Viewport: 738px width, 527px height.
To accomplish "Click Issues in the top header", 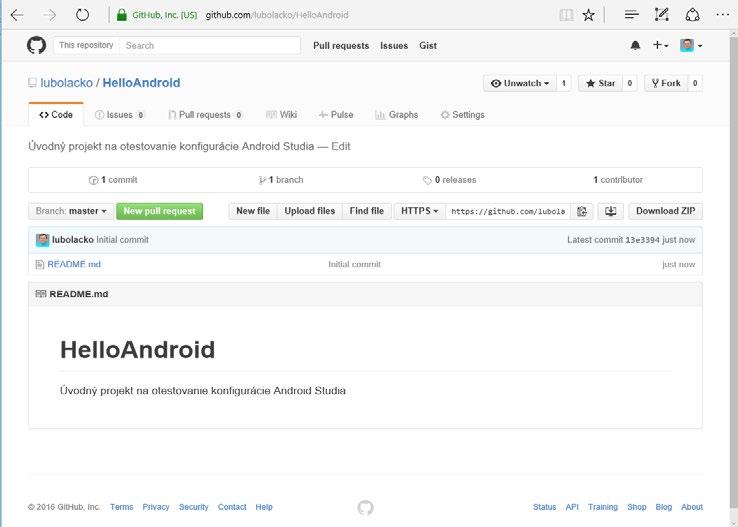I will pos(394,46).
